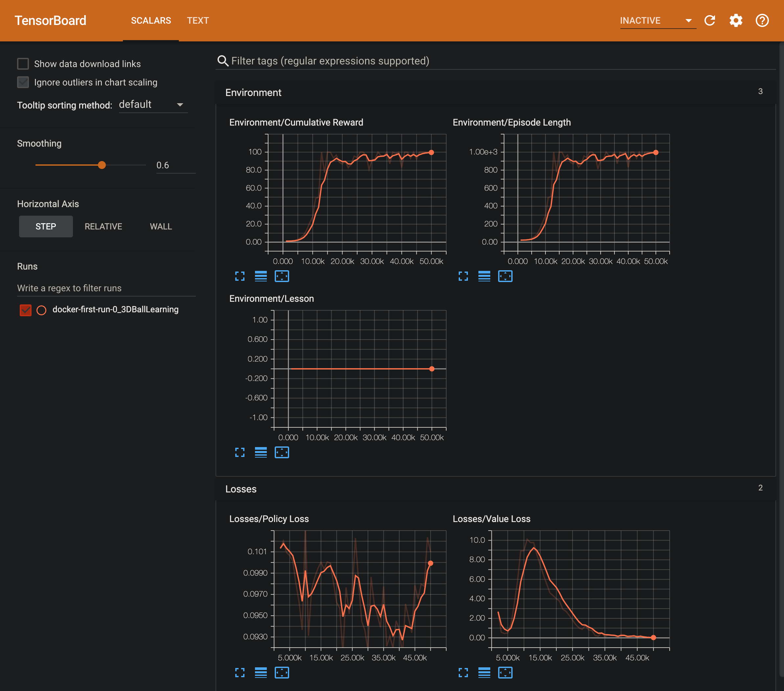Uncheck docker-first-run-0_3DBallLearning run checkbox

25,310
